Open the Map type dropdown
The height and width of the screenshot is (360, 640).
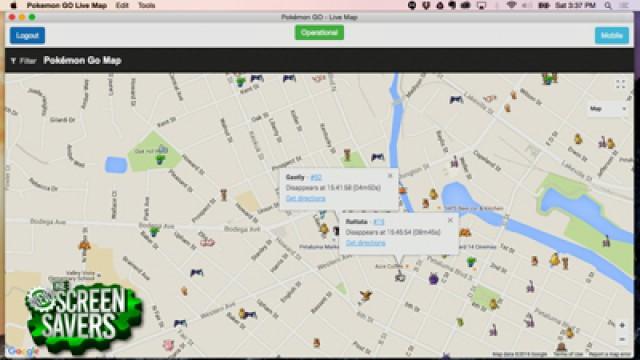click(x=607, y=109)
